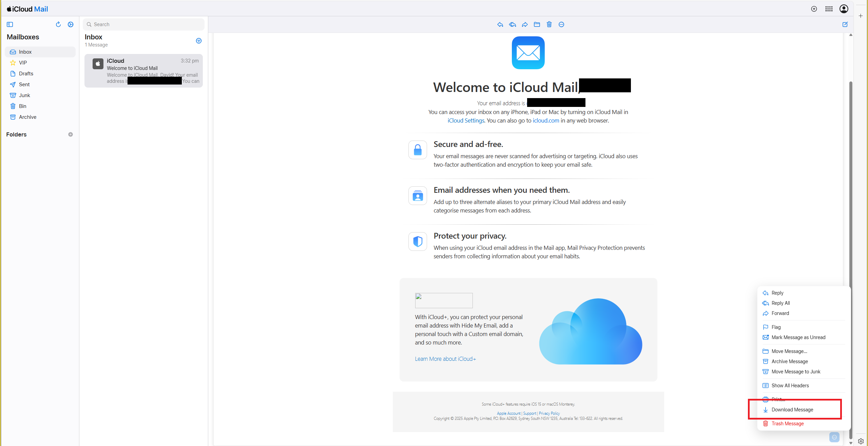Open the Drafts mailbox

pyautogui.click(x=40, y=74)
